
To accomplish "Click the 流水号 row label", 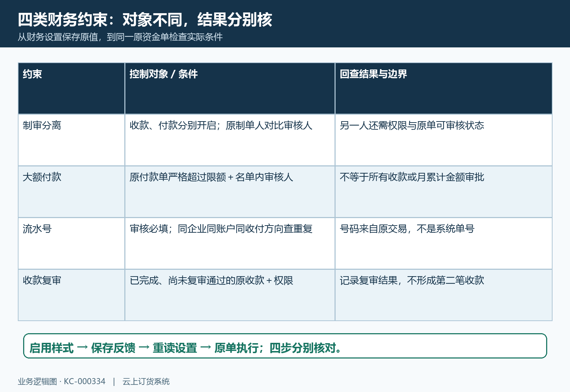I will click(x=71, y=243).
